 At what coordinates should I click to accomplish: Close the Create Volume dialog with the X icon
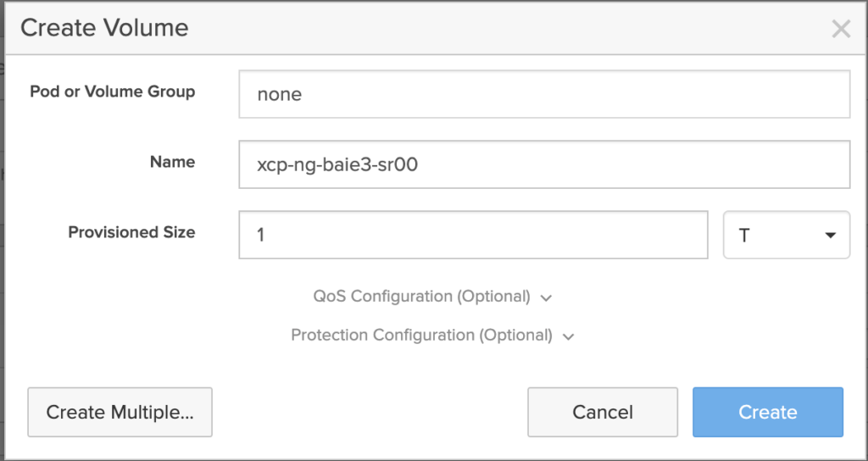coord(840,30)
